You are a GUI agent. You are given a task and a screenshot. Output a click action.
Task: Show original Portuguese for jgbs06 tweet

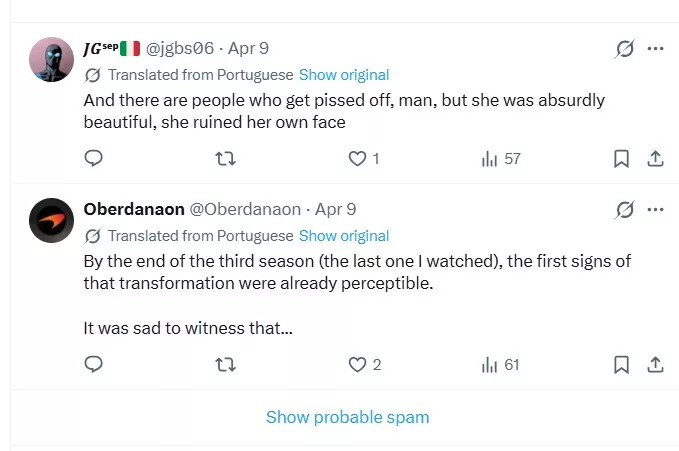tap(344, 75)
